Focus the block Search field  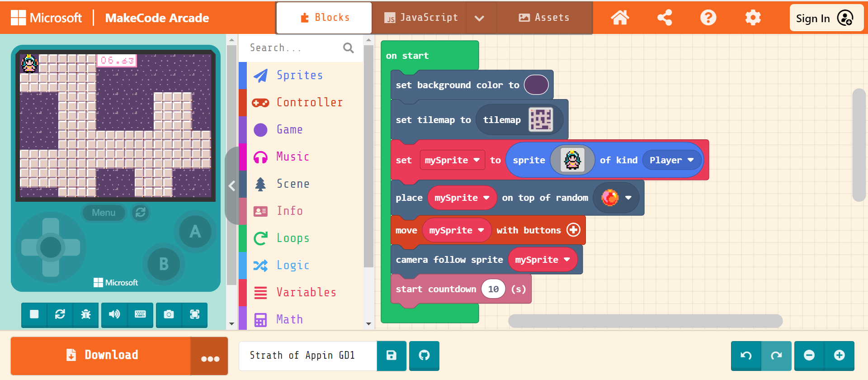click(294, 47)
